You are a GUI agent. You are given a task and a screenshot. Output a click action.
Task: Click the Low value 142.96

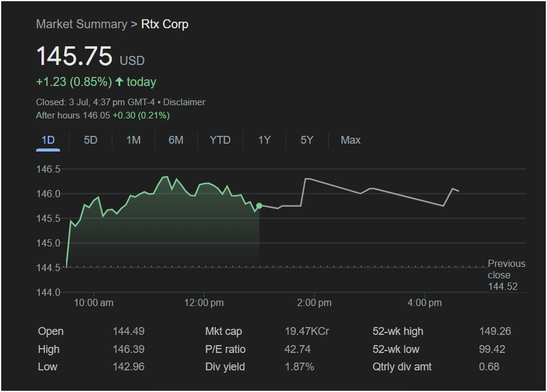pyautogui.click(x=129, y=367)
